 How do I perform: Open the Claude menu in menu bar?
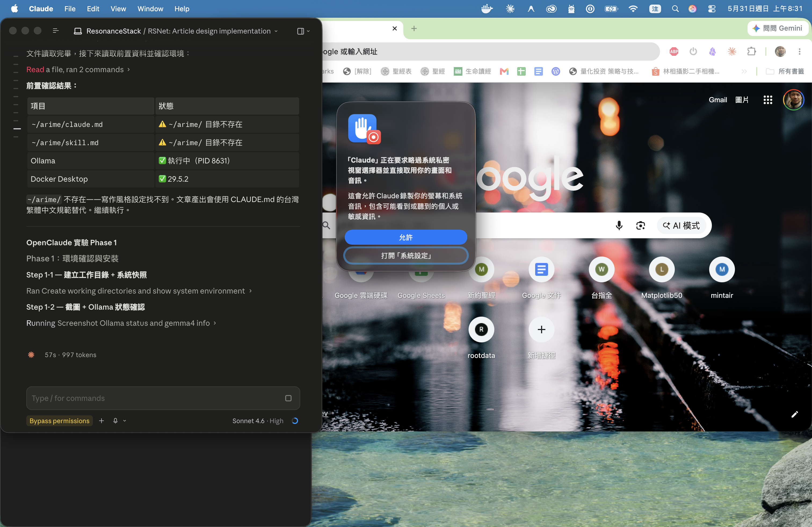pos(41,9)
